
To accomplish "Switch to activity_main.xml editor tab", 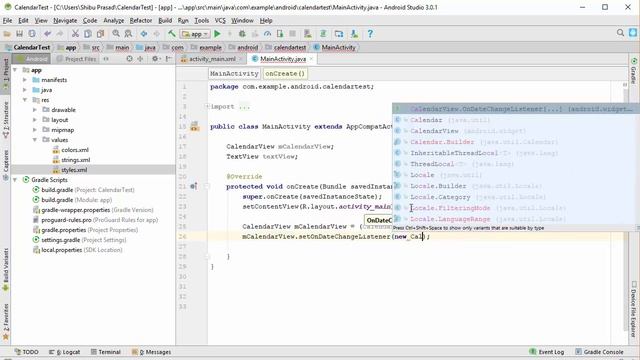I will 212,59.
